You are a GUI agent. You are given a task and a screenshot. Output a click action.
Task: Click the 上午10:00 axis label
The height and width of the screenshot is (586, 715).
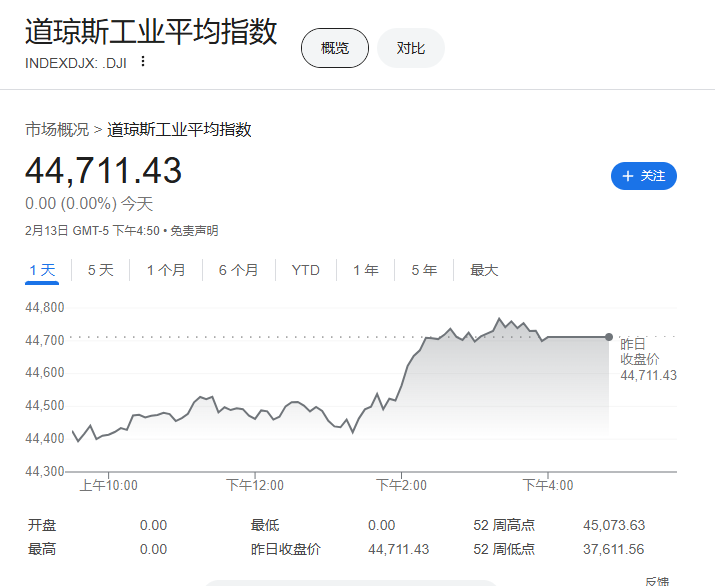tap(109, 485)
